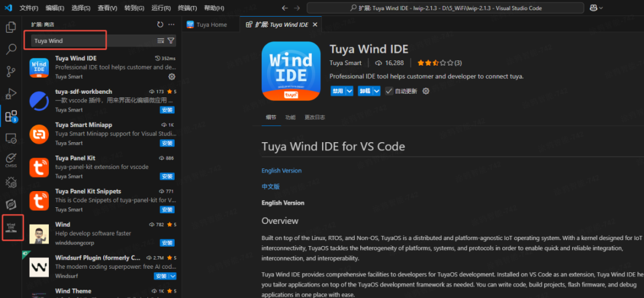The image size is (644, 298).
Task: Open the Extensions view with badge 3
Action: click(x=11, y=116)
